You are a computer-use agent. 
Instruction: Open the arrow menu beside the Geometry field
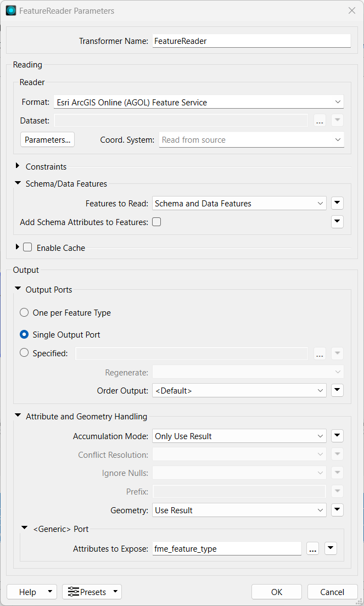coord(337,510)
